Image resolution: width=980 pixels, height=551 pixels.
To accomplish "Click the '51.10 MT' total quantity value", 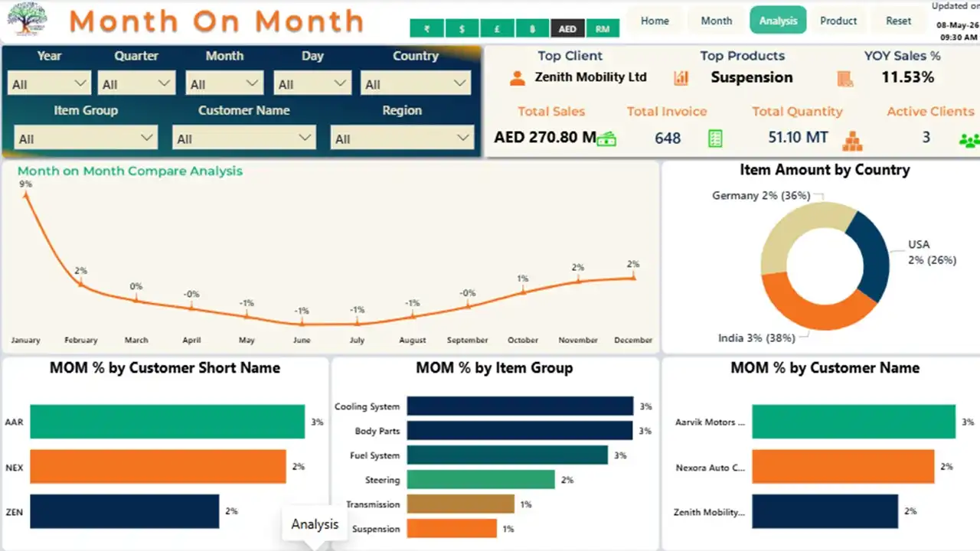I will click(799, 138).
